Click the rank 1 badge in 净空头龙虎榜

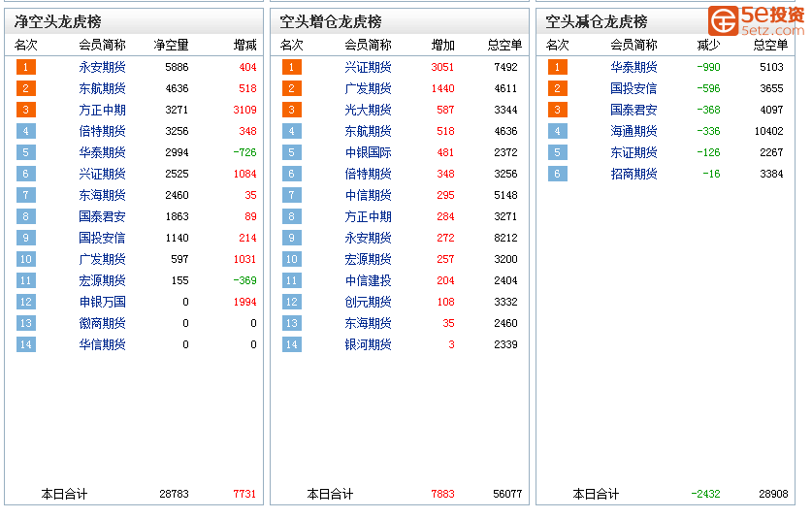26,67
